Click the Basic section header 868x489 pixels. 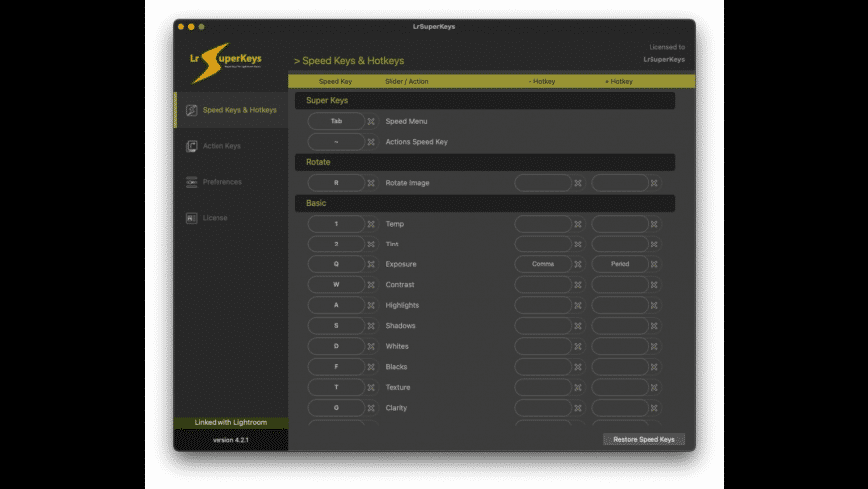pos(485,203)
